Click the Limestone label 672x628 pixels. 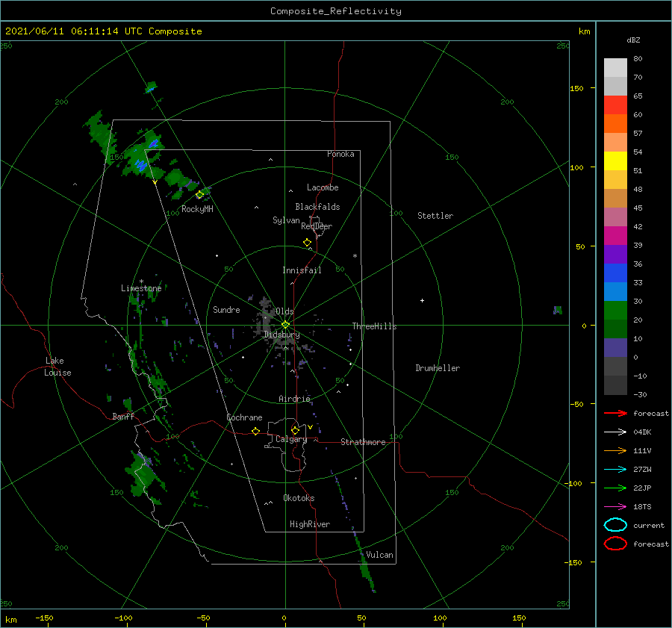point(141,288)
